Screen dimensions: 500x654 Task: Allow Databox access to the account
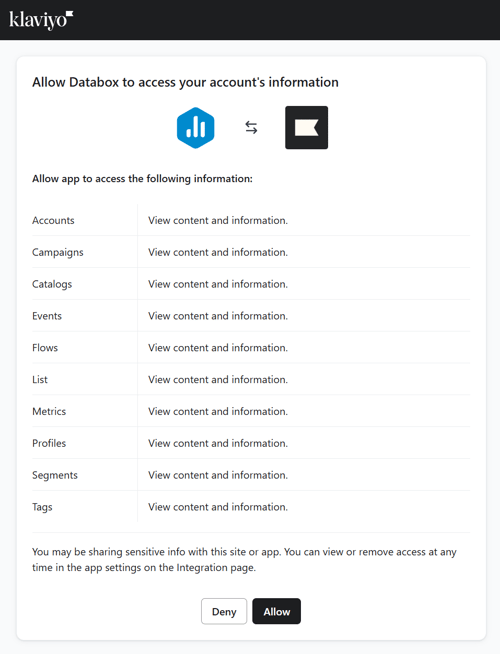coord(276,611)
